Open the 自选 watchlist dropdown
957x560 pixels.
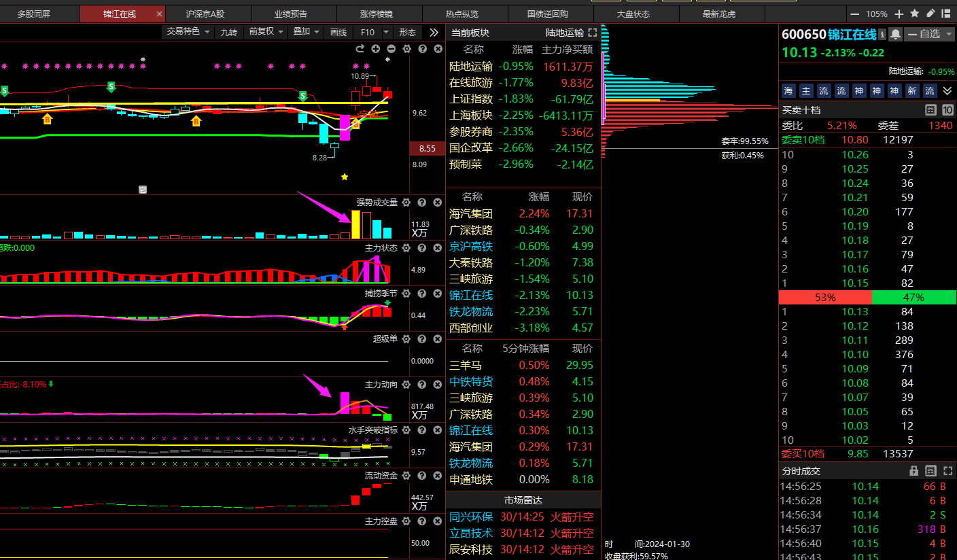pyautogui.click(x=929, y=34)
